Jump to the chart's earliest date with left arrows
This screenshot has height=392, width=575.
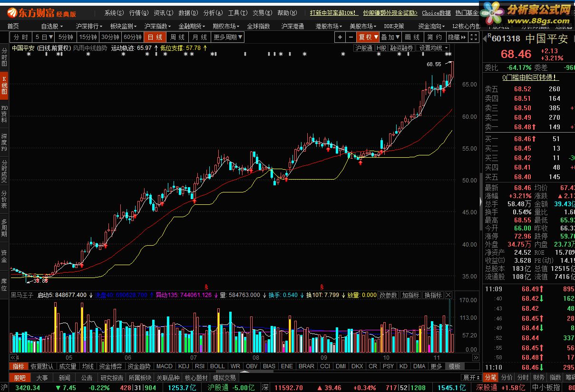coord(14,357)
